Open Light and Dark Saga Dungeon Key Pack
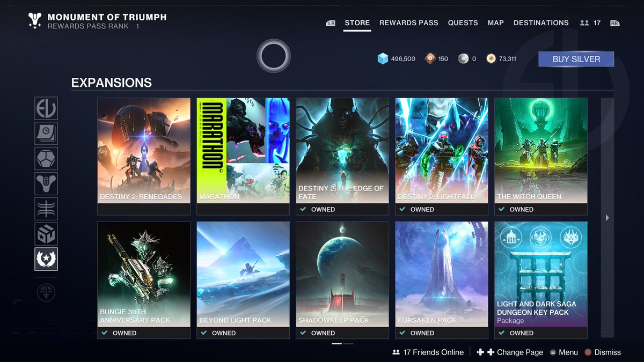Screen dimensions: 644x362 [541, 280]
